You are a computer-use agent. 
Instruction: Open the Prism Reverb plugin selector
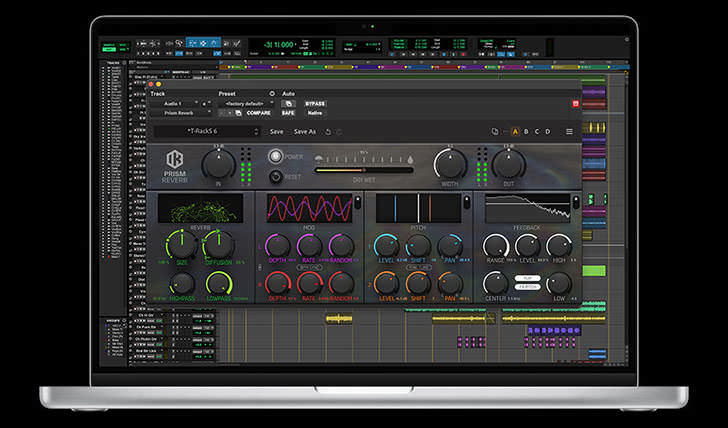click(181, 113)
